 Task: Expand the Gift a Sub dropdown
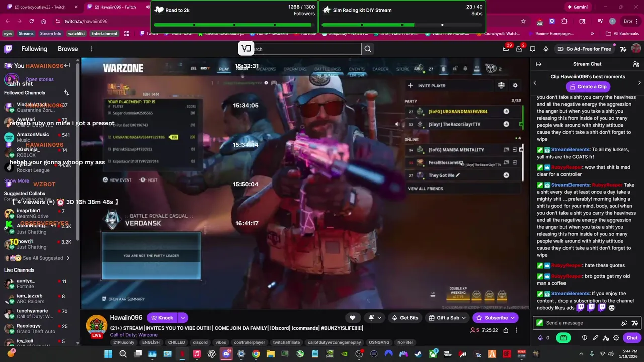(x=463, y=318)
